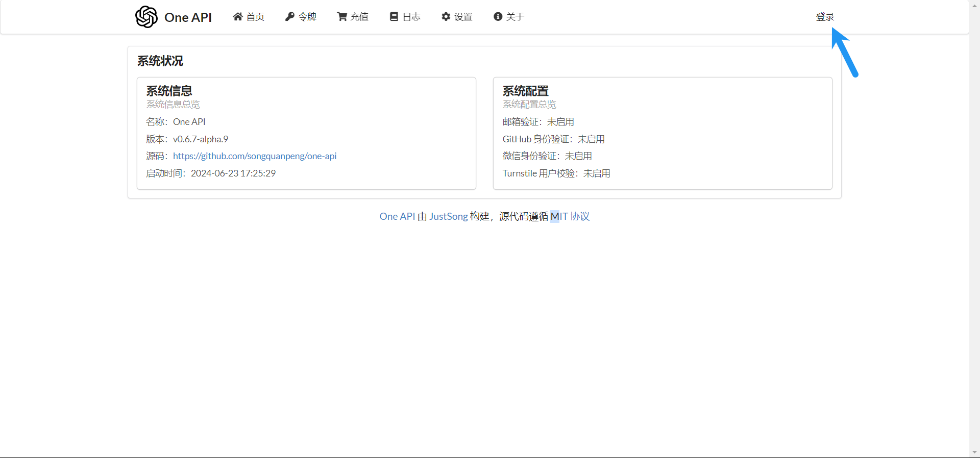This screenshot has height=458, width=980.
Task: Open the 登录 login link
Action: pos(825,17)
